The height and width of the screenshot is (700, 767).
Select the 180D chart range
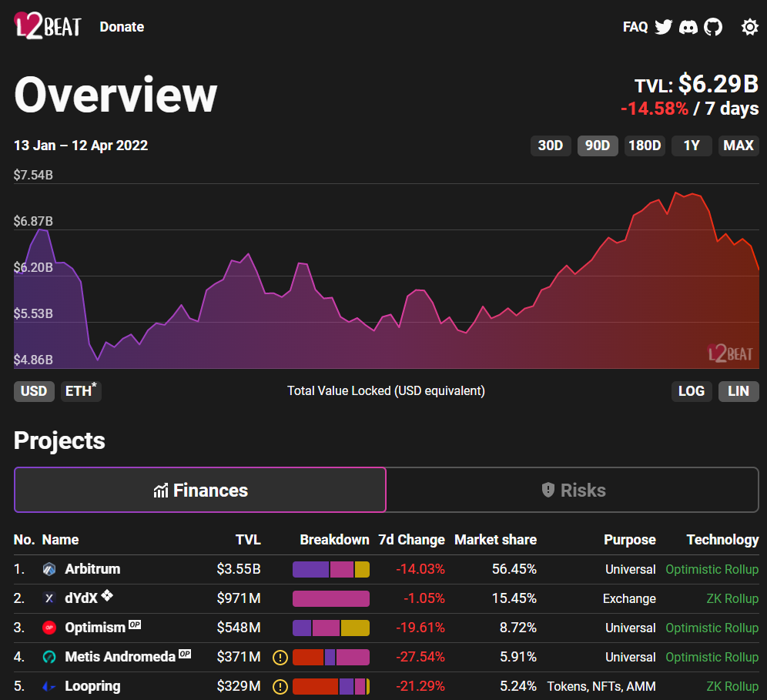coord(645,146)
